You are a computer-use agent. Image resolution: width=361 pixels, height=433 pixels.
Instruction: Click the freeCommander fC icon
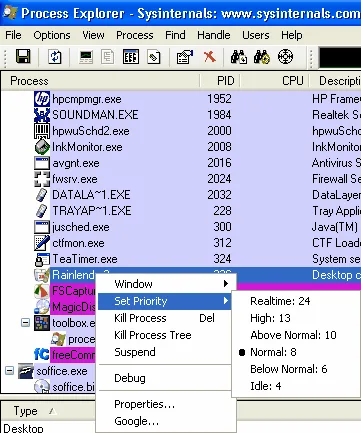click(x=42, y=355)
